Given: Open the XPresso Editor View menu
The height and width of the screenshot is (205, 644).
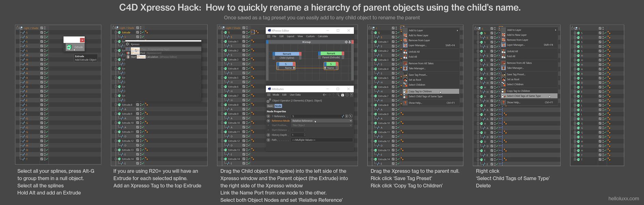Looking at the screenshot, I should coord(300,36).
